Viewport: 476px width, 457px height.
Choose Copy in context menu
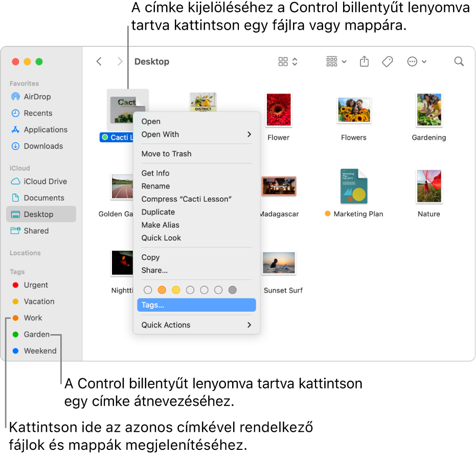click(x=196, y=257)
